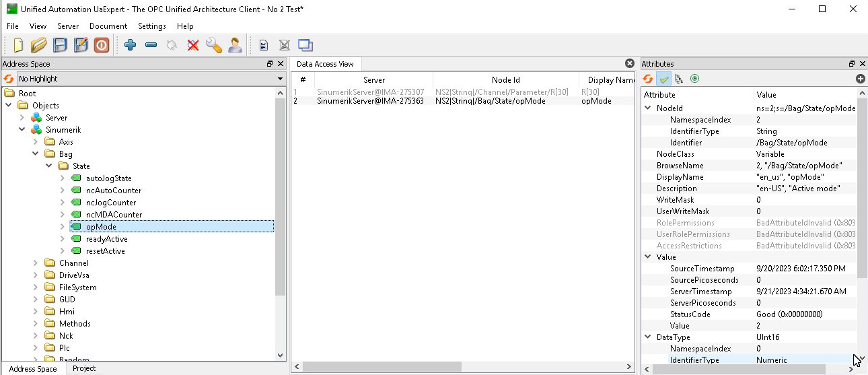Select the ncMDACounter node

click(x=114, y=215)
